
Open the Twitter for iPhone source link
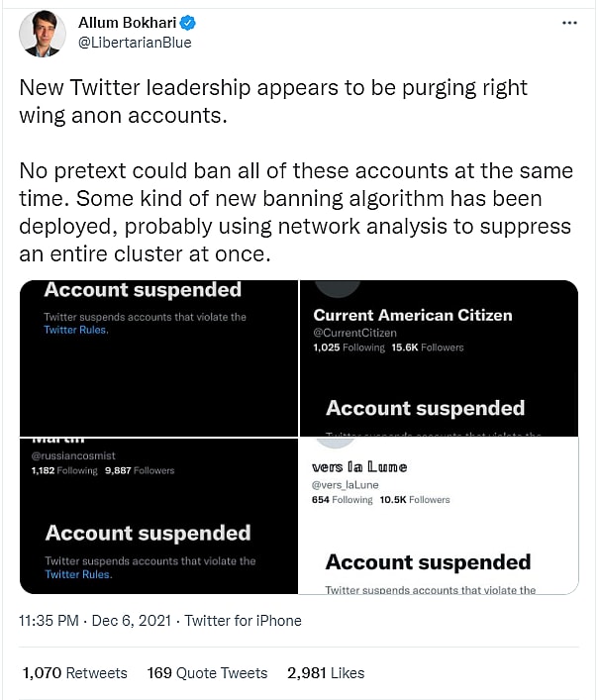243,621
